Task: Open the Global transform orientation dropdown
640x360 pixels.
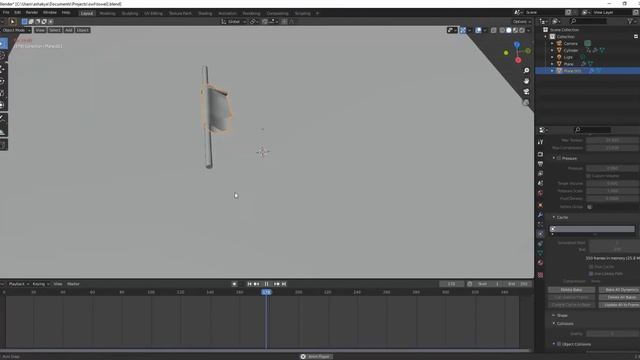Action: pos(233,22)
